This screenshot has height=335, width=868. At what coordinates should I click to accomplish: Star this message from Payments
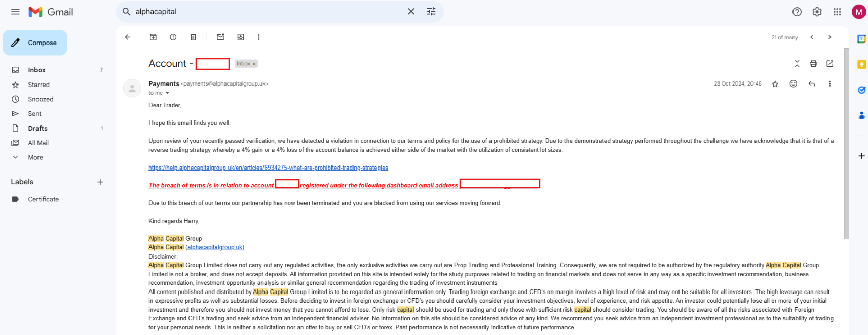[775, 83]
